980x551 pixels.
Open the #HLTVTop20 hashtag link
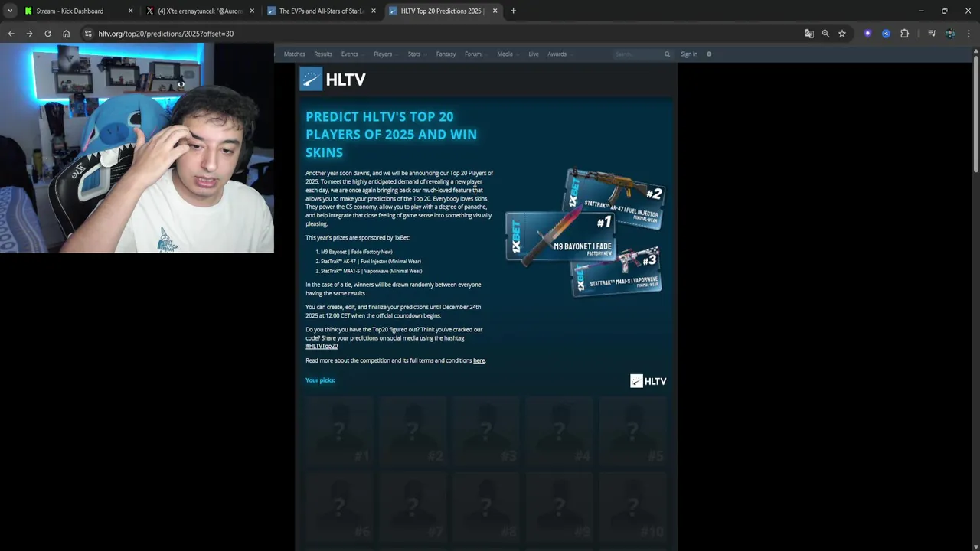322,347
